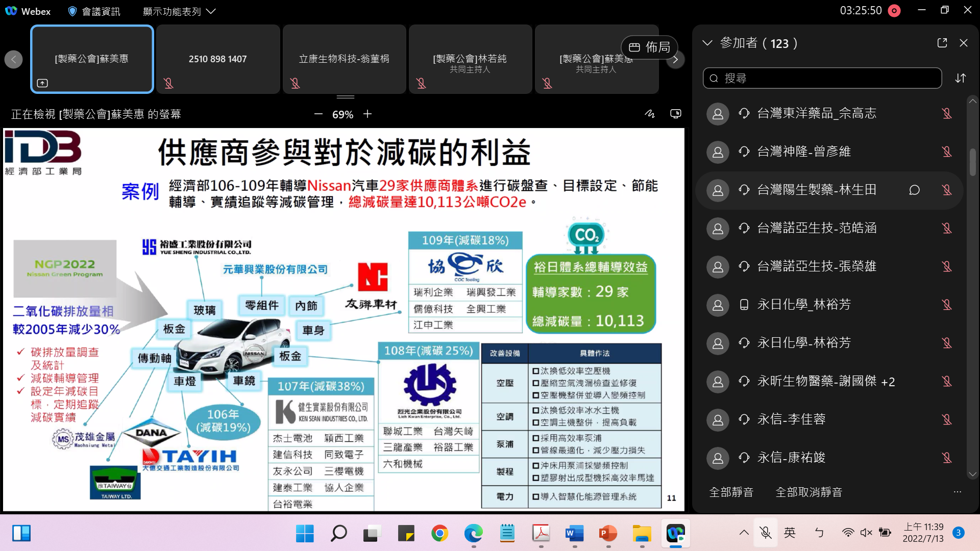The height and width of the screenshot is (551, 980).
Task: Collapse the 參加者 (123) panel chevron
Action: coord(707,43)
